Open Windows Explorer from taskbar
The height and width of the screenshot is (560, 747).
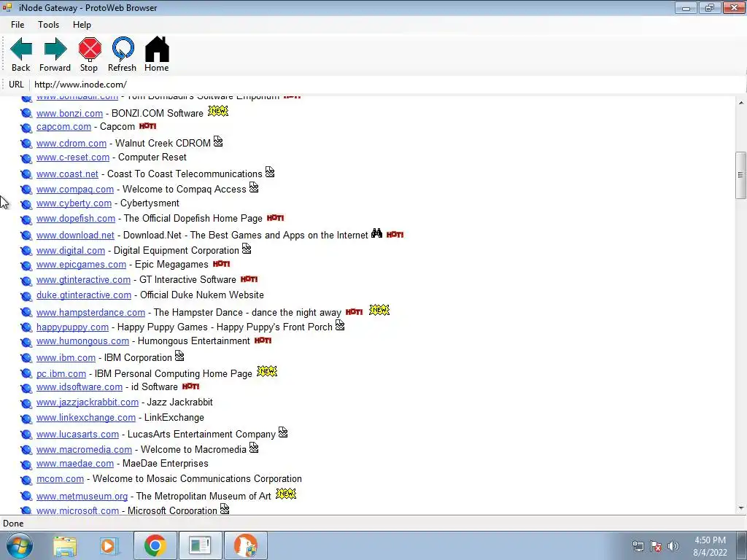tap(65, 545)
